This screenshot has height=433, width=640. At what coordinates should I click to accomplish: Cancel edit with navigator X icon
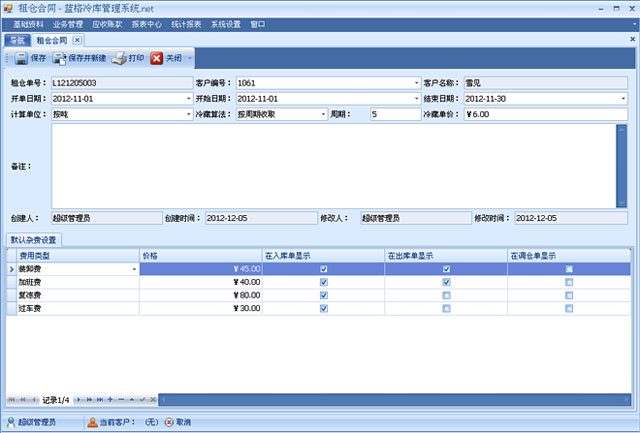pyautogui.click(x=153, y=400)
